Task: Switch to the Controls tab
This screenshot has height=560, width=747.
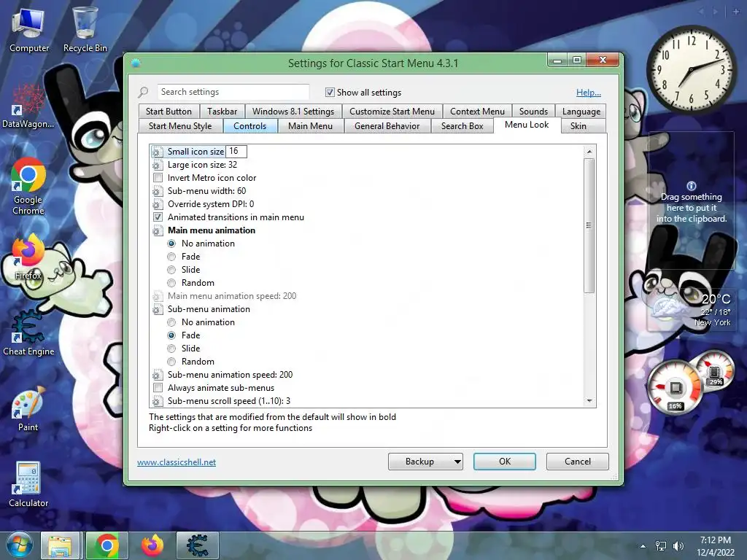Action: pos(249,126)
